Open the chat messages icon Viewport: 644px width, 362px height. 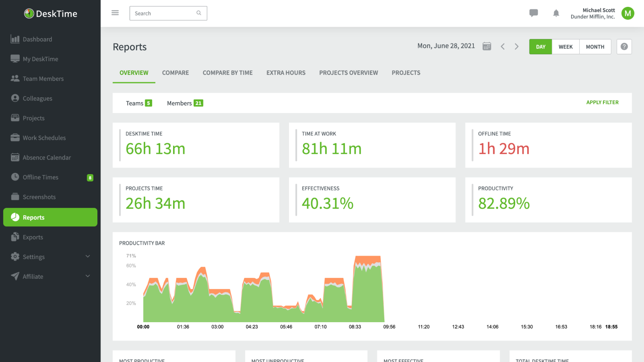click(533, 13)
